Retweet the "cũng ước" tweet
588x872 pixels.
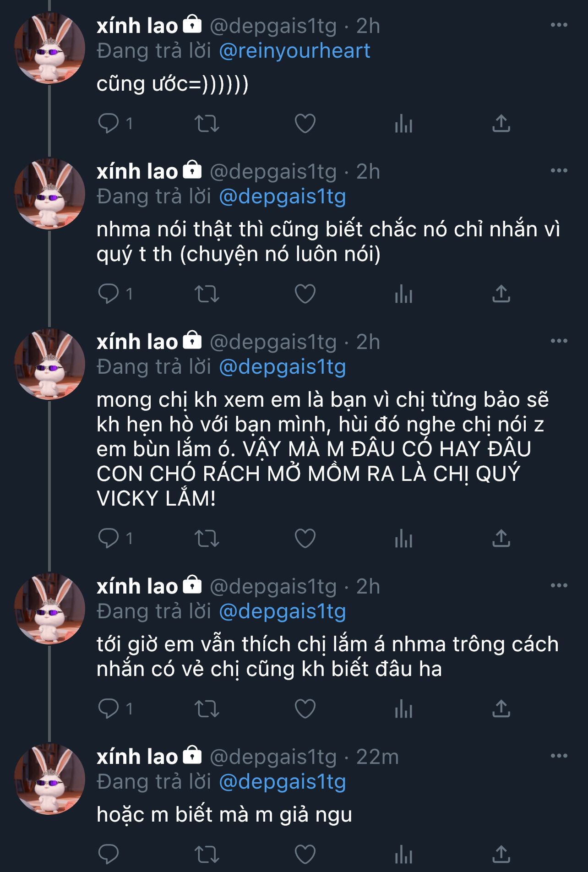207,123
